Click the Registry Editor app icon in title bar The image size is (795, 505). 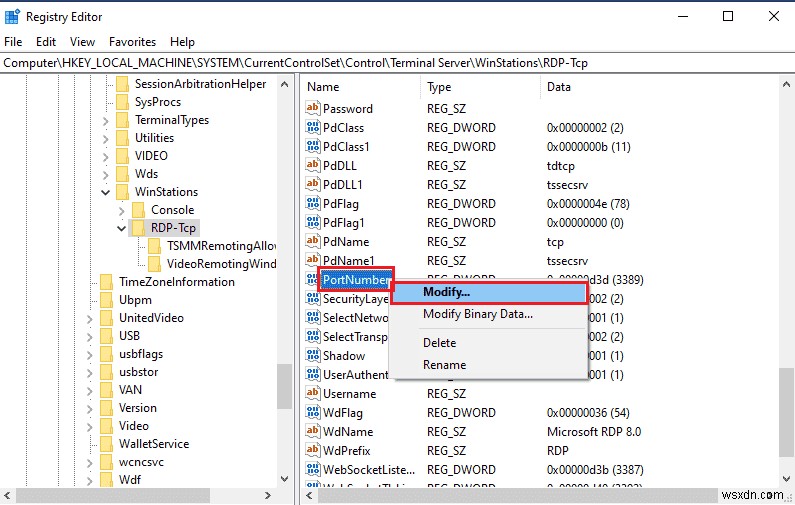(x=12, y=17)
